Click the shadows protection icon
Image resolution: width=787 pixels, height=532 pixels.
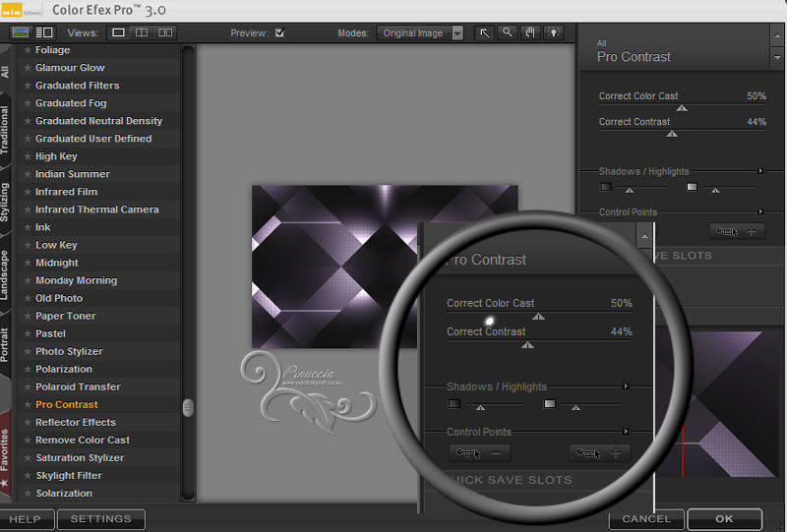(606, 187)
